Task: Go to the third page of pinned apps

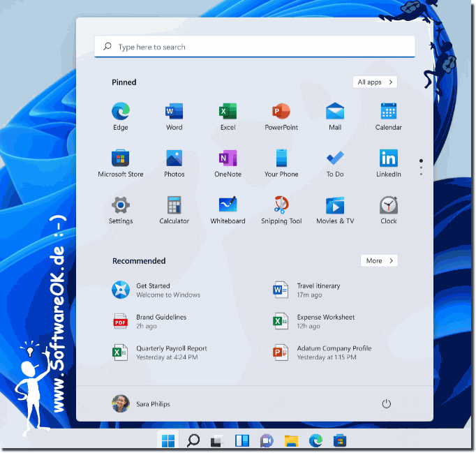Action: pyautogui.click(x=421, y=174)
